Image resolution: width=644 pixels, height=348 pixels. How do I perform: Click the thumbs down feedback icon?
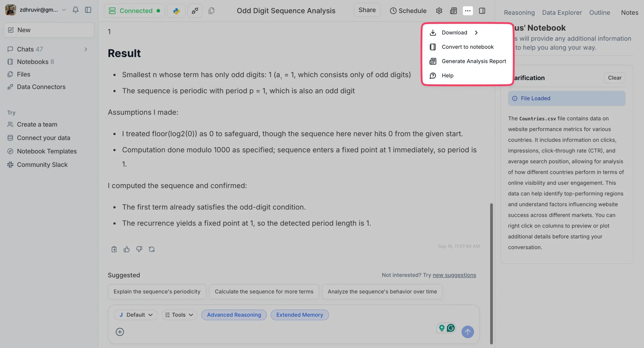tap(139, 249)
